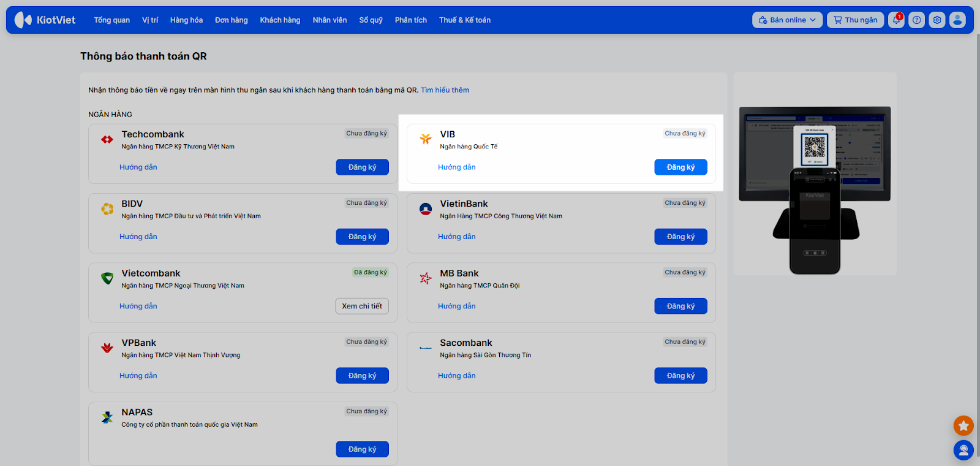Click the VietinBank logo icon
The height and width of the screenshot is (466, 980).
point(426,209)
